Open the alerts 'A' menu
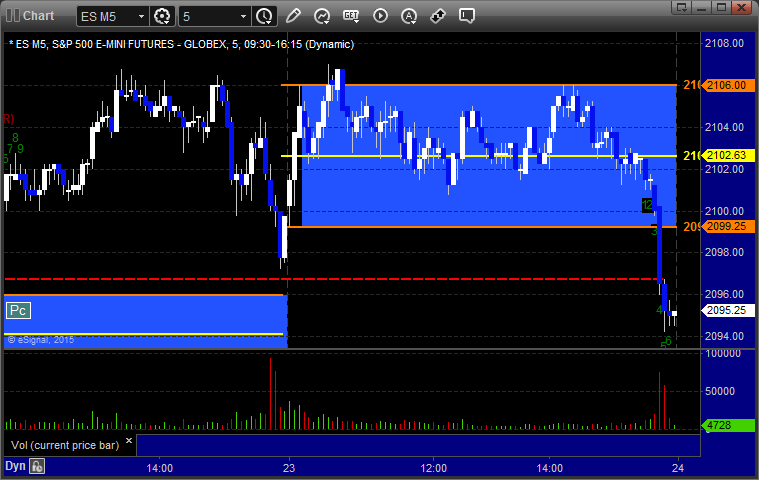The height and width of the screenshot is (480, 759). tap(409, 16)
